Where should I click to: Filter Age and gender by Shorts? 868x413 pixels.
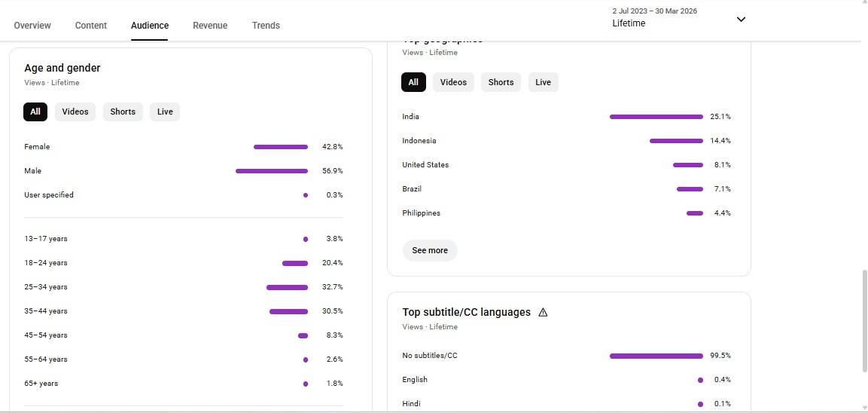click(x=123, y=112)
